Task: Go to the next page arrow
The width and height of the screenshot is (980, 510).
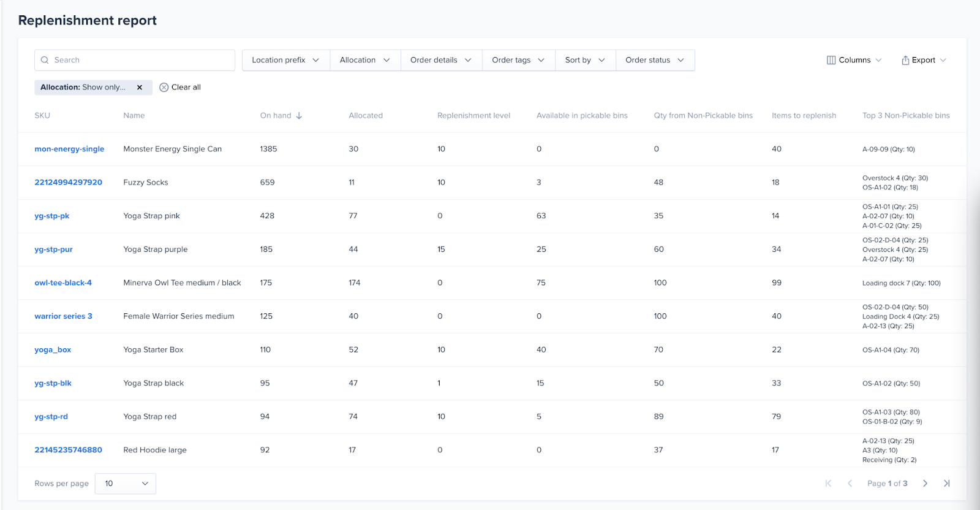Action: pos(925,484)
